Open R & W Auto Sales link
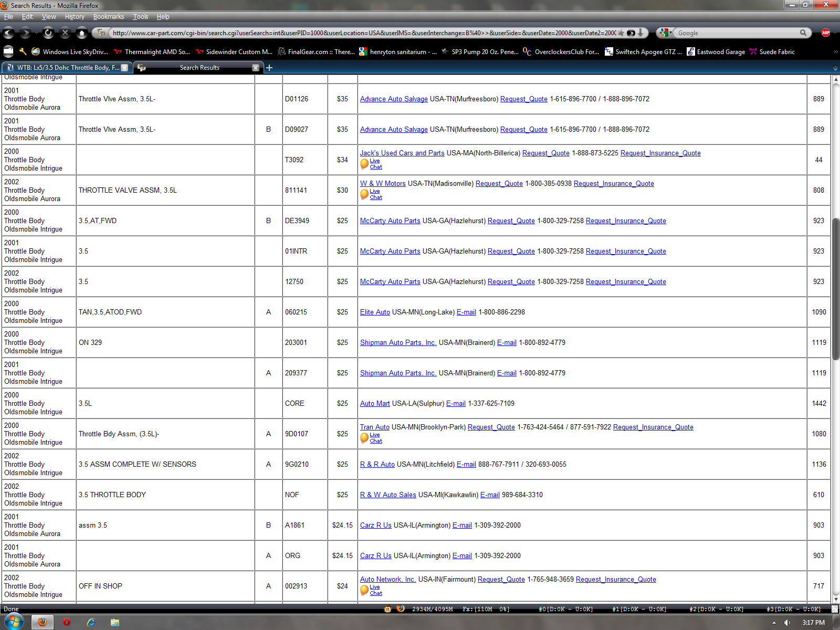This screenshot has width=840, height=630. [x=388, y=495]
